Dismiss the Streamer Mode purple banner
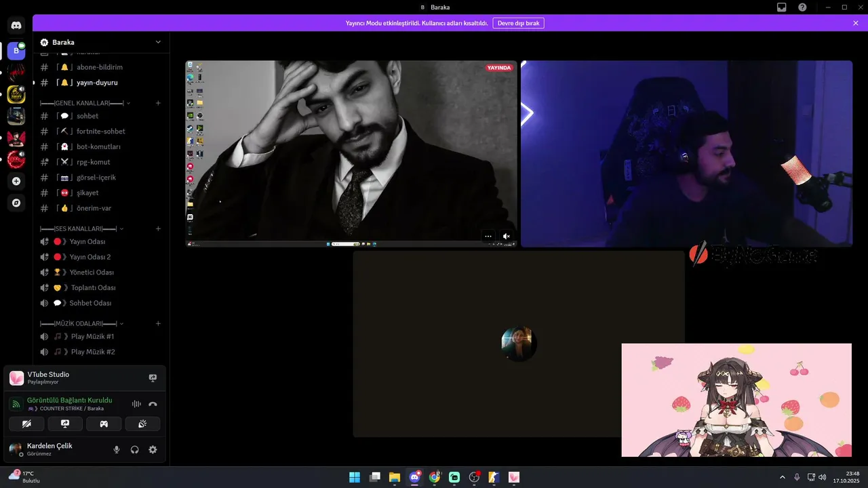 (856, 23)
